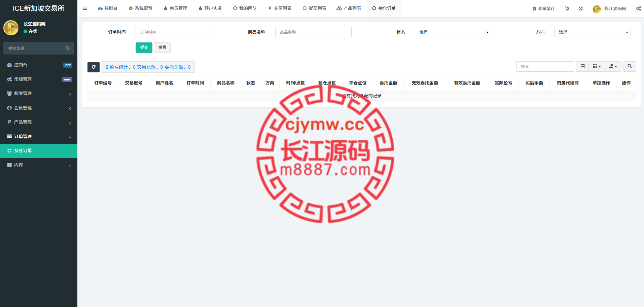Click the green 提交 button
This screenshot has height=307, width=644.
tap(144, 47)
